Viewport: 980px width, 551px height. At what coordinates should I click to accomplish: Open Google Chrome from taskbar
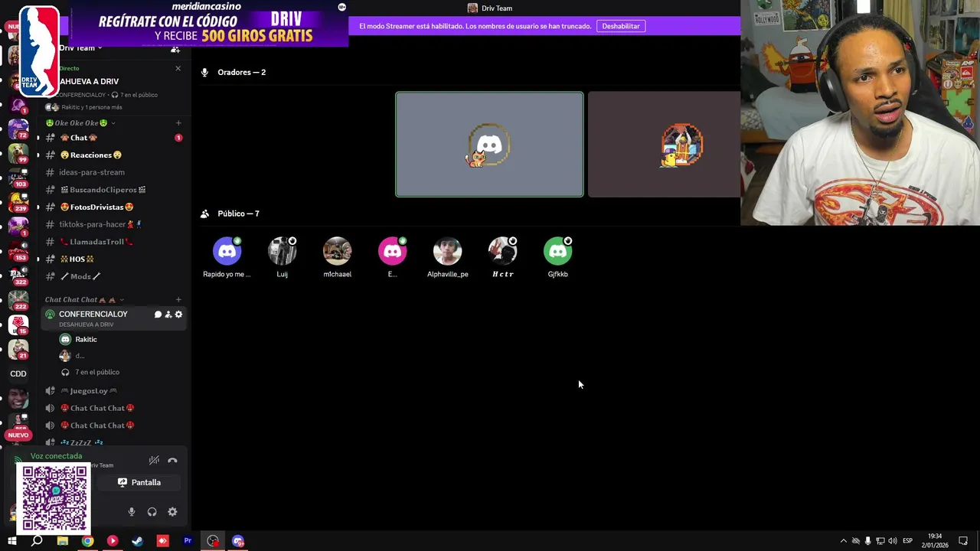pyautogui.click(x=87, y=541)
